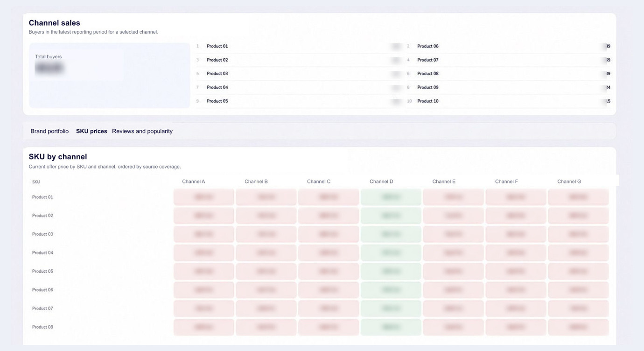Select Product 02 row label in SKU table
This screenshot has width=644, height=351.
click(42, 216)
